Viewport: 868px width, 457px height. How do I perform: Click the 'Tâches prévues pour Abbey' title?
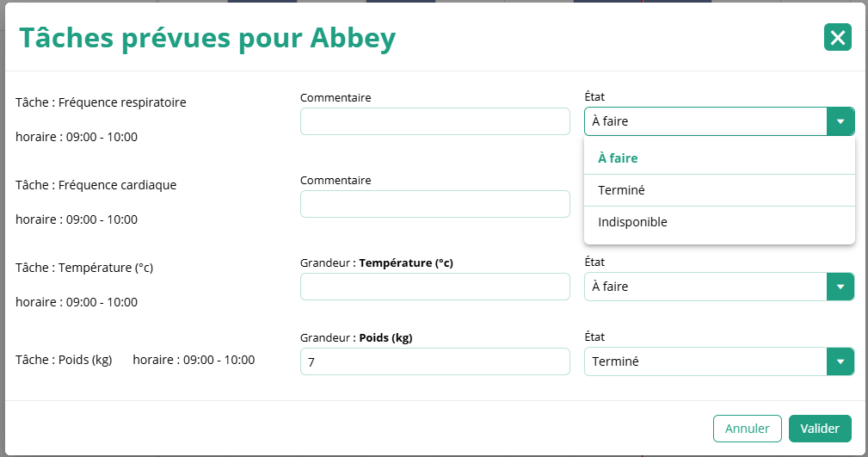pos(207,38)
